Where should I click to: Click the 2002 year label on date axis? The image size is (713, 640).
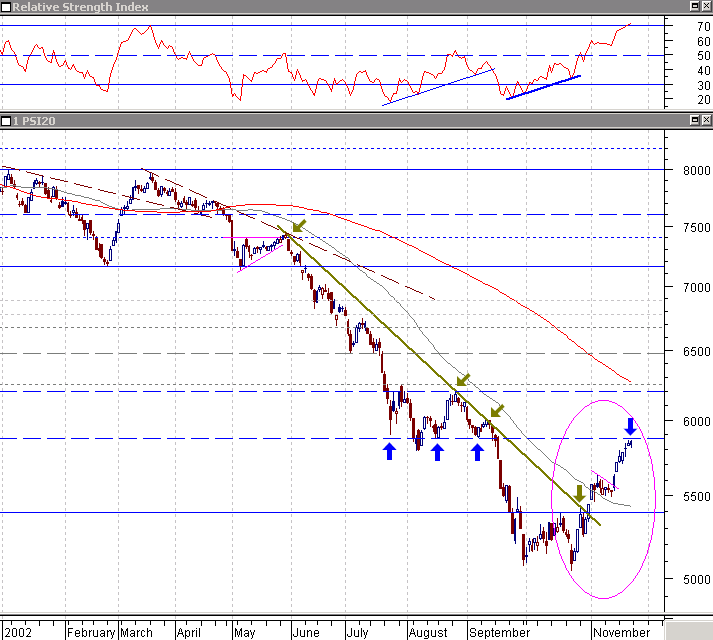pos(18,633)
